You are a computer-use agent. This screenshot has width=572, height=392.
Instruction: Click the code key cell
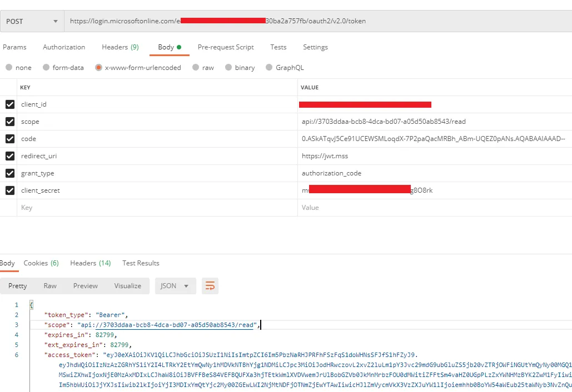(x=157, y=139)
